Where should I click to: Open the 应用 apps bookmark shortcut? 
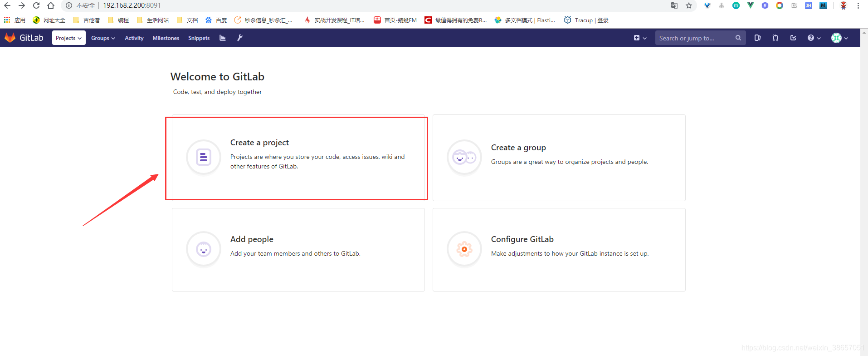[x=15, y=20]
